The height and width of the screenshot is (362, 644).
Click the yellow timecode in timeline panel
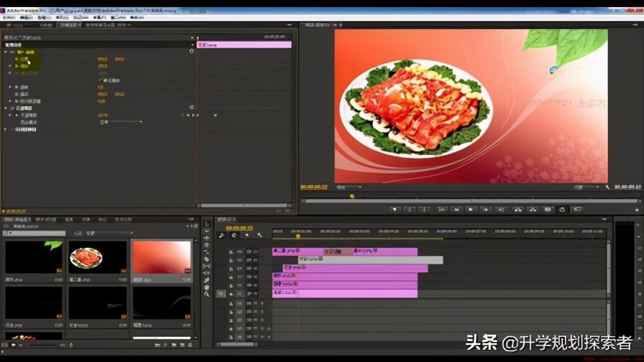tap(240, 228)
